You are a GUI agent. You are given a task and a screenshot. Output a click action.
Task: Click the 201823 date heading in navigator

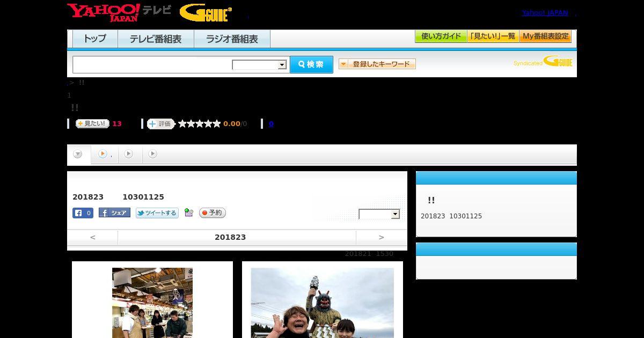click(x=230, y=237)
